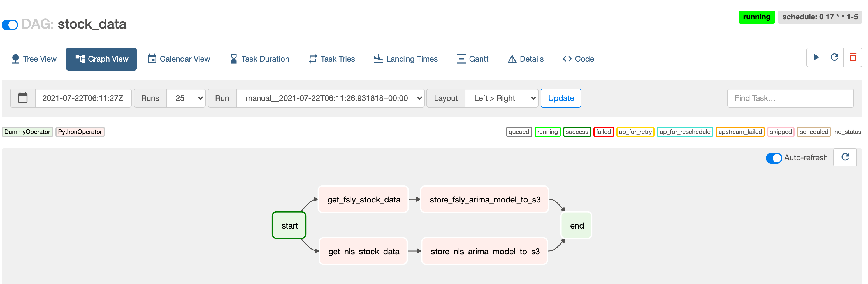Select the start task node

tap(289, 225)
